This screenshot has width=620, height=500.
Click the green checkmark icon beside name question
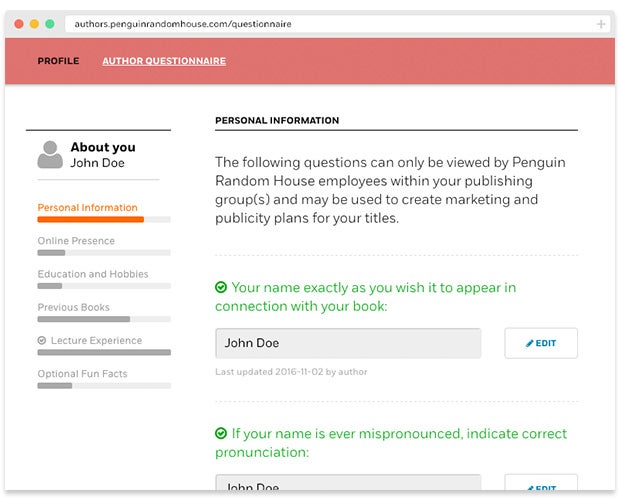tap(221, 287)
